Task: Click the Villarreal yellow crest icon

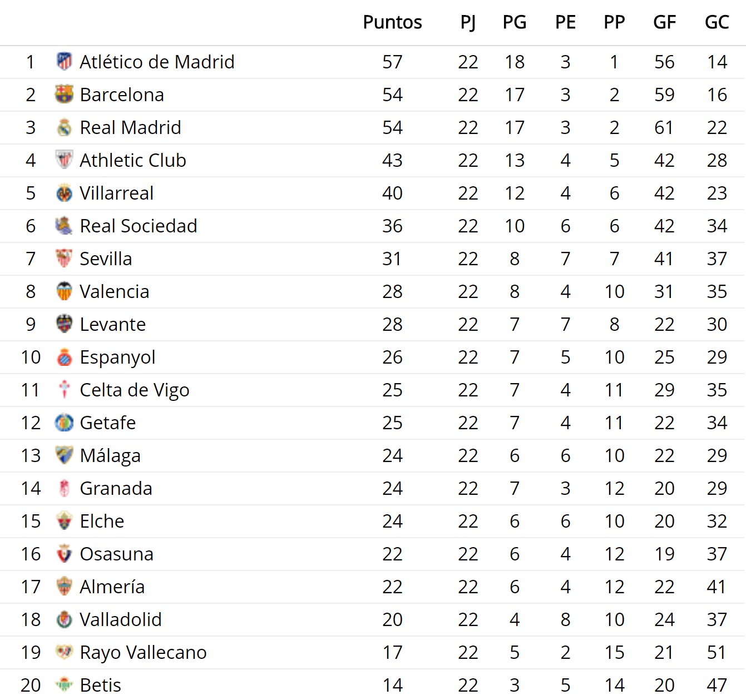Action: click(65, 193)
